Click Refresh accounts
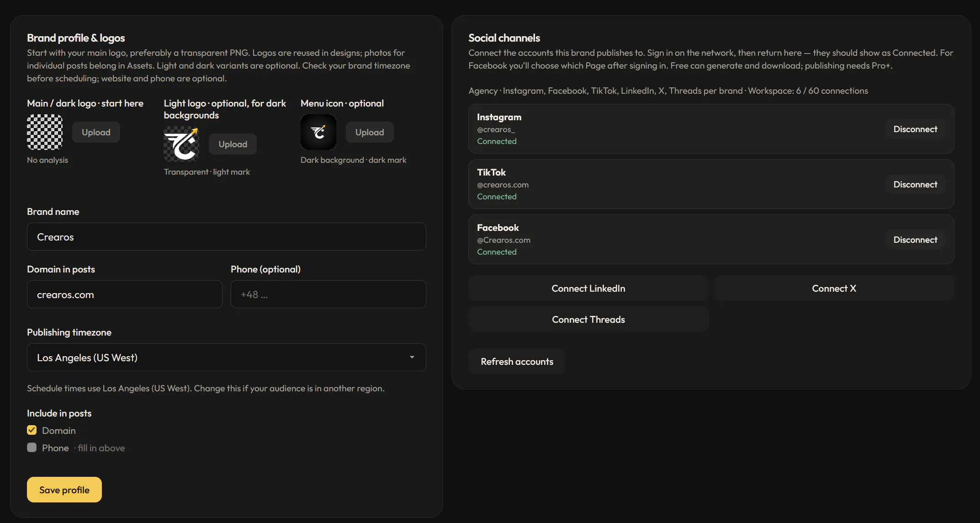The width and height of the screenshot is (980, 523). point(517,362)
